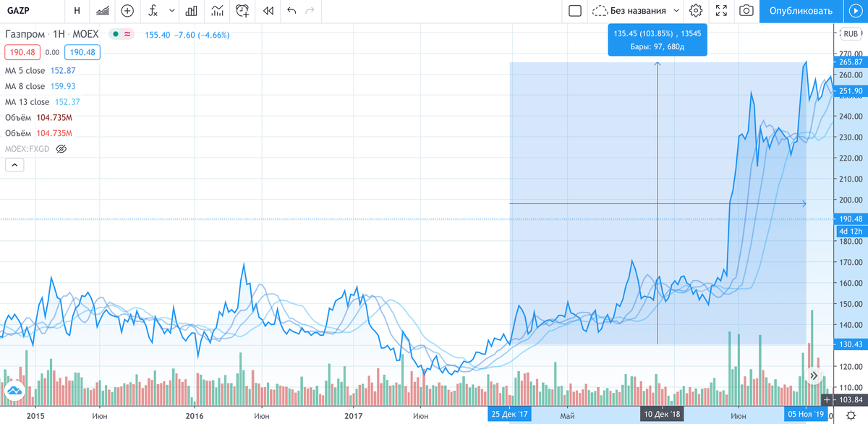Change the H time interval

pos(77,11)
